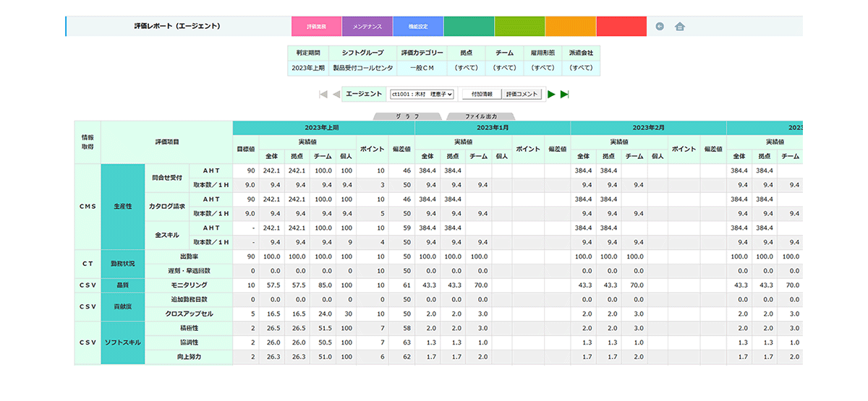Jump to the first agent icon
Screen dimensions: 868x401
click(x=323, y=94)
